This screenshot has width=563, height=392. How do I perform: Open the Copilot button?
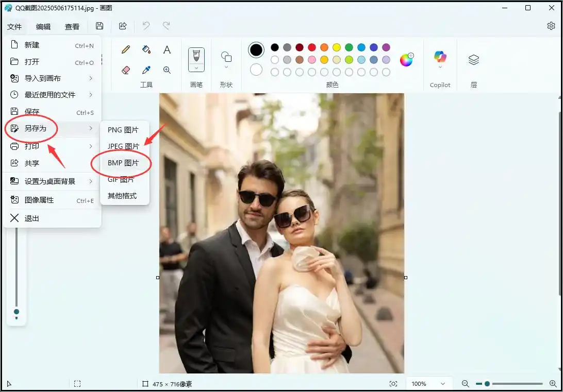coord(440,57)
